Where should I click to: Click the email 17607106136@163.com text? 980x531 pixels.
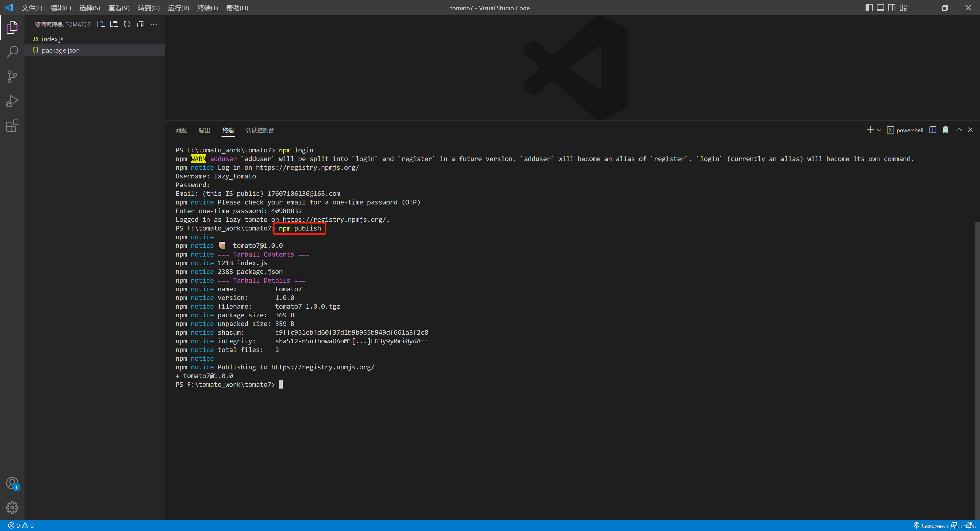pos(304,193)
